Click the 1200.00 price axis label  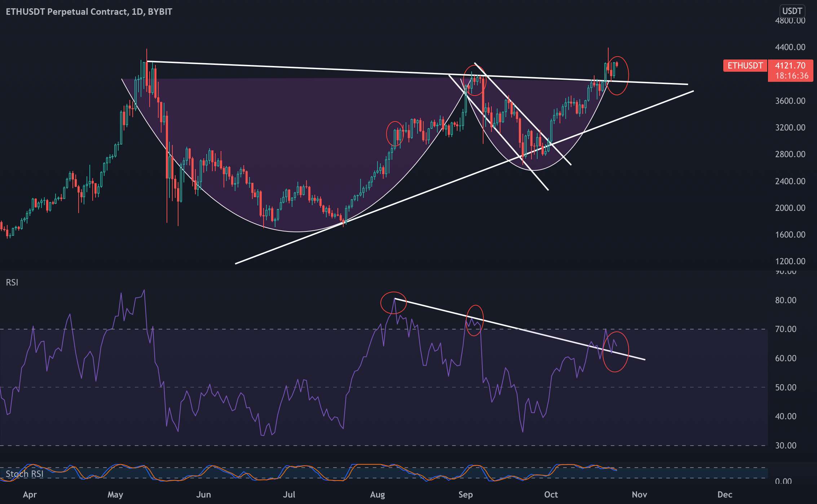[x=790, y=261]
